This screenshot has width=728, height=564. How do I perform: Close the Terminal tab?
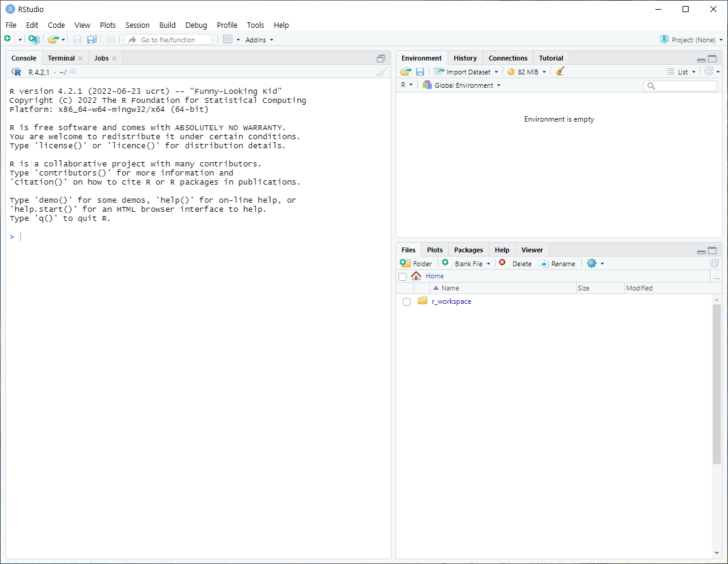click(x=80, y=59)
